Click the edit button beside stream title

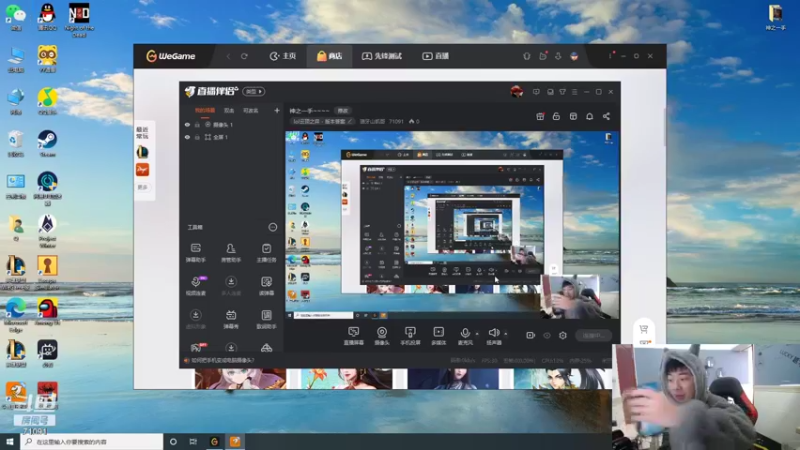(342, 111)
